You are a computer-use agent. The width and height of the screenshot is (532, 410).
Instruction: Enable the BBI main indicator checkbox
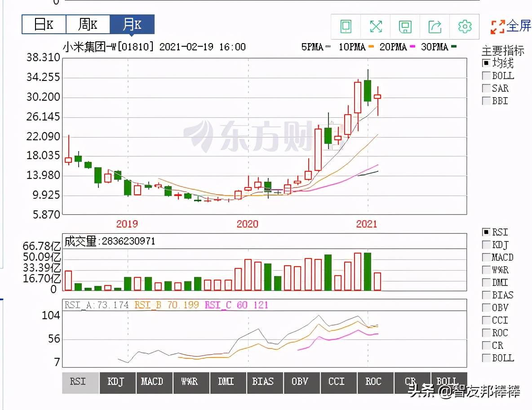(486, 101)
